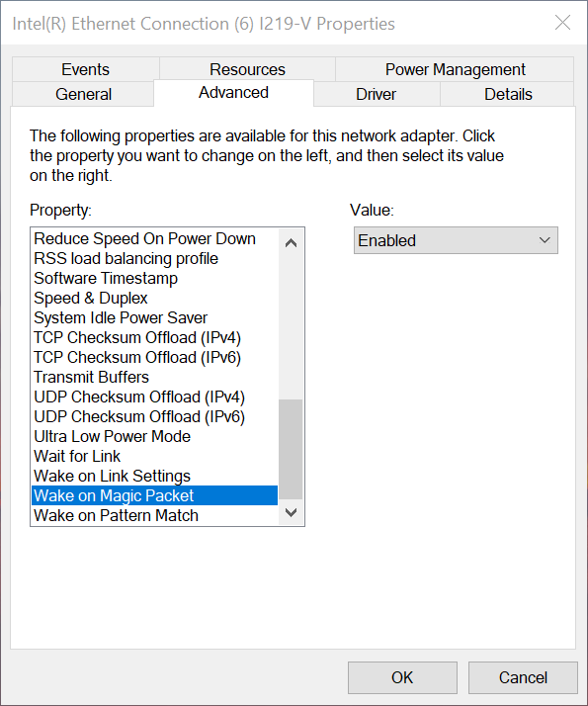
Task: Open the Driver tab
Action: [x=377, y=94]
